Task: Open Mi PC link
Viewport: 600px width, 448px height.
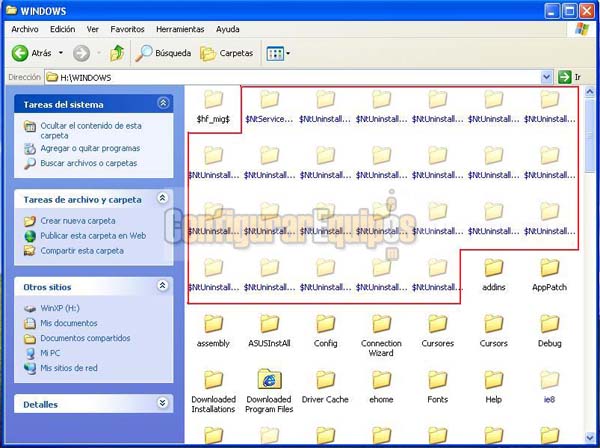Action: 50,353
